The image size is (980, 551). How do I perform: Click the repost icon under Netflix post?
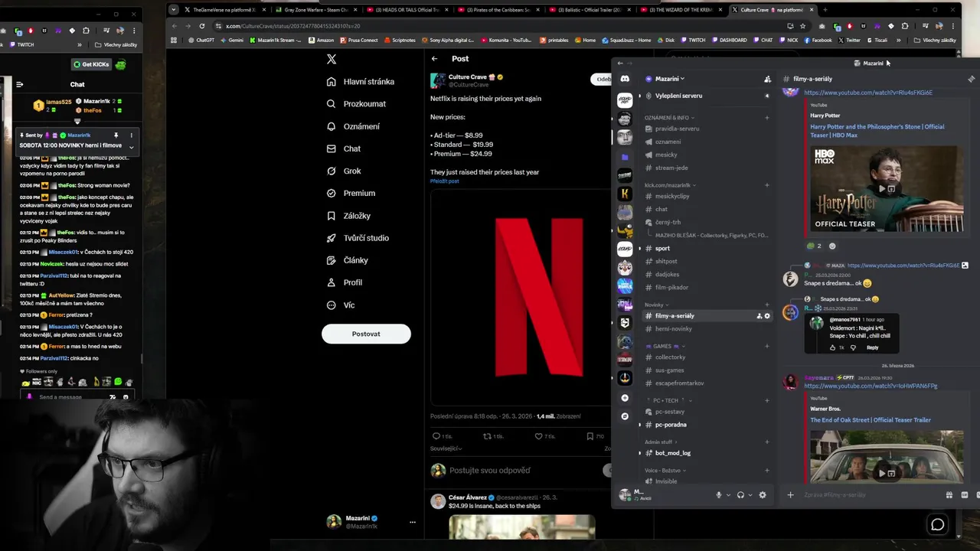[487, 436]
